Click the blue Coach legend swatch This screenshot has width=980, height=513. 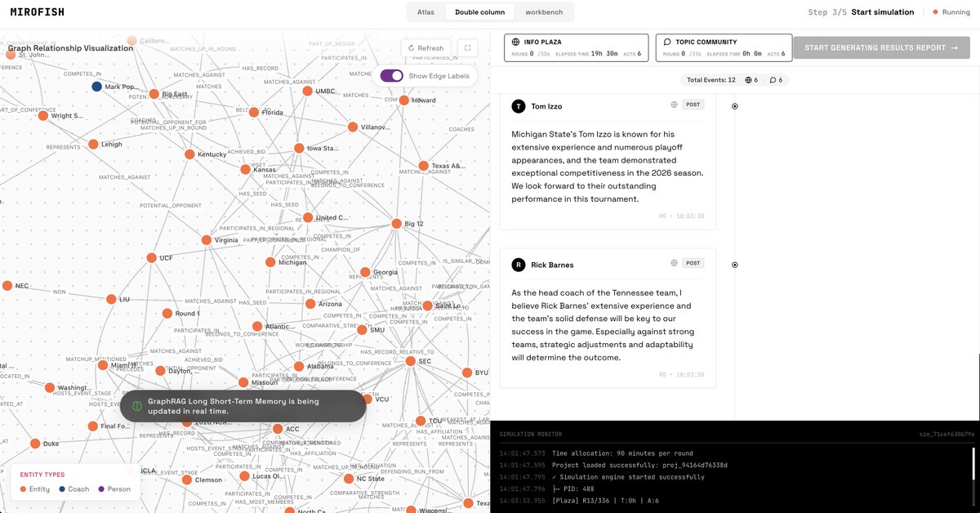click(61, 489)
